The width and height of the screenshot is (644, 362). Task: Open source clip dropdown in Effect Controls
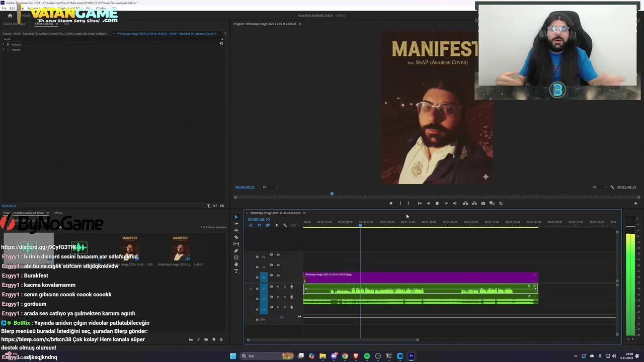click(113, 34)
